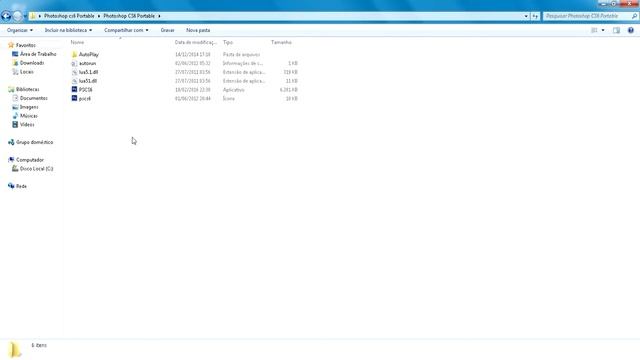Sort files by the Nome column

[77, 42]
